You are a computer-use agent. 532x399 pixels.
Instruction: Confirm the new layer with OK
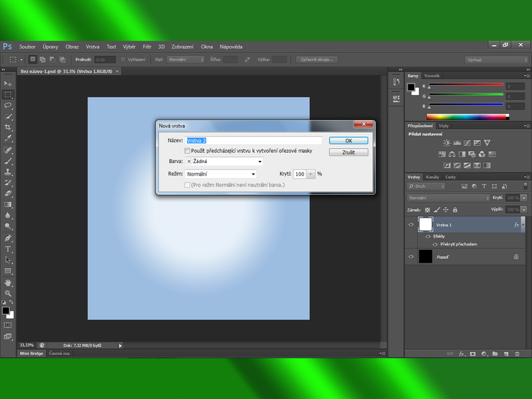coord(348,141)
